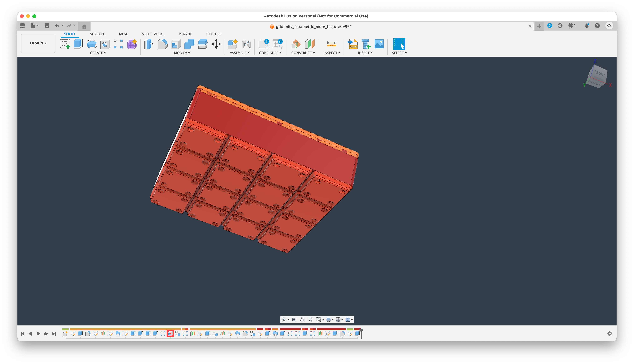This screenshot has height=364, width=634.
Task: Select the Rectangular Pattern tool
Action: coord(119,44)
